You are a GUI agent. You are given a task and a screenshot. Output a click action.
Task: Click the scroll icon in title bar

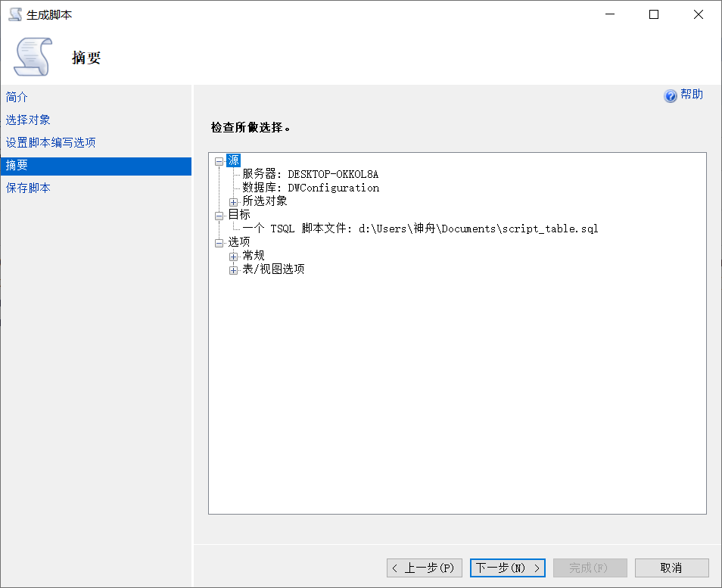(15, 14)
